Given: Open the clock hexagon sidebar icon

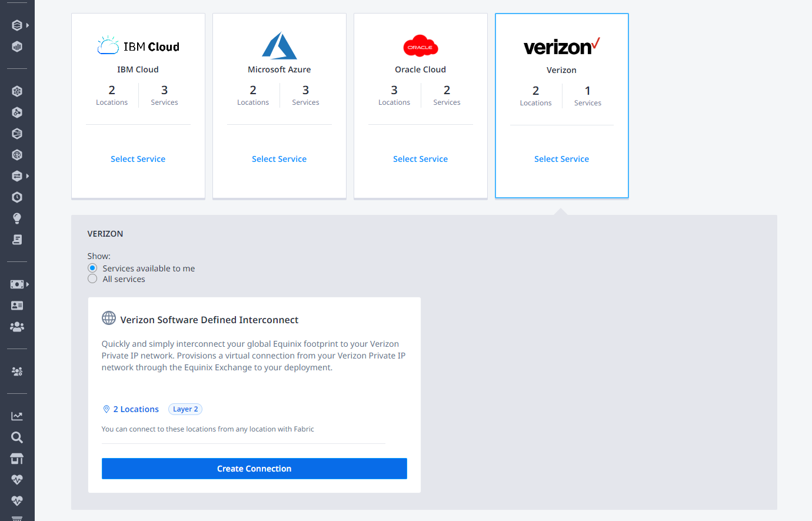Looking at the screenshot, I should point(17,197).
